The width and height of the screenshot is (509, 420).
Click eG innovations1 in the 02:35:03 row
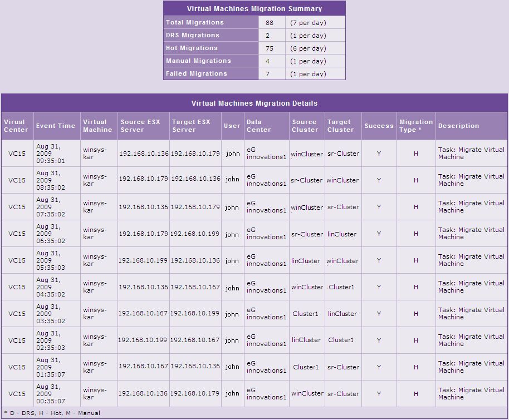267,340
